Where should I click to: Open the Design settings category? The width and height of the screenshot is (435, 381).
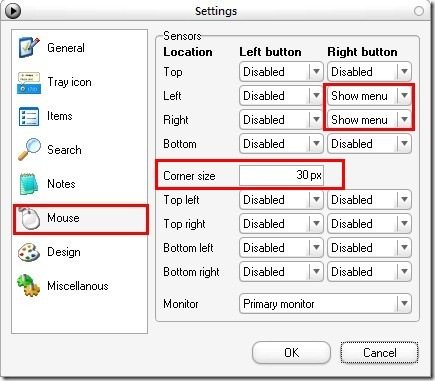(x=80, y=252)
